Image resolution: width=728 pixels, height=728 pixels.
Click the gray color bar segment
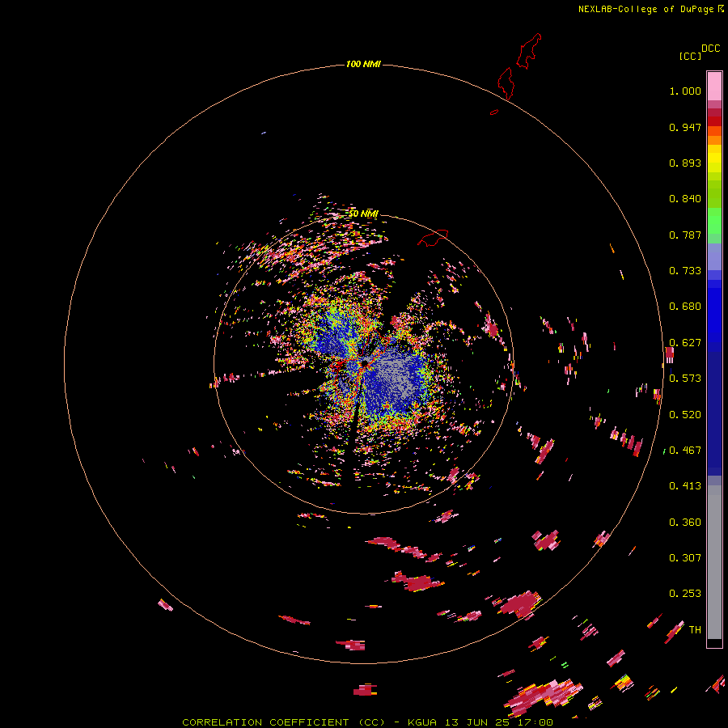pos(714,562)
